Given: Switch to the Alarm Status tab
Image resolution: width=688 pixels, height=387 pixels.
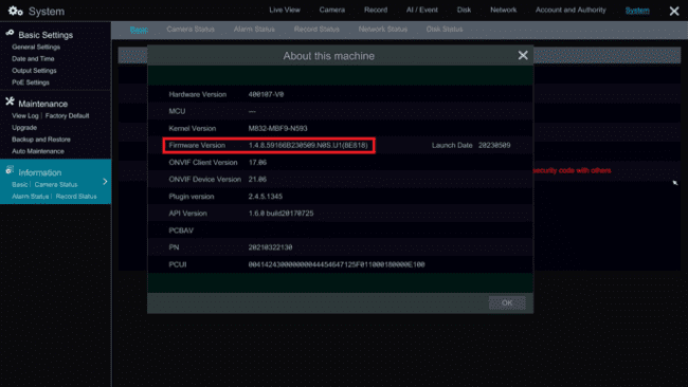Looking at the screenshot, I should [254, 29].
